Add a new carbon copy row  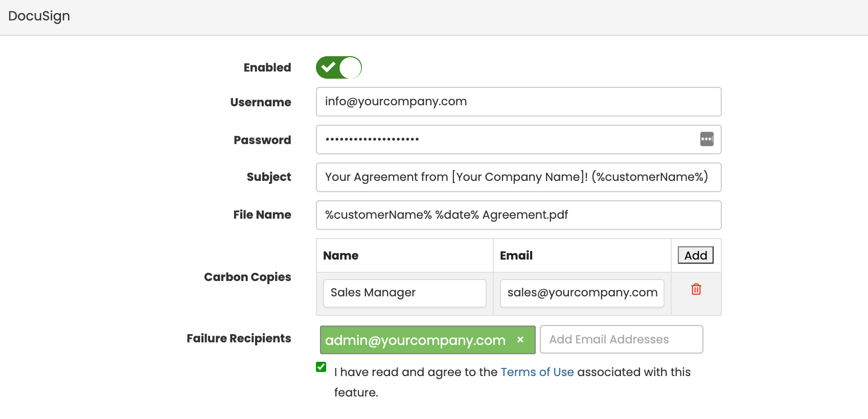(695, 255)
